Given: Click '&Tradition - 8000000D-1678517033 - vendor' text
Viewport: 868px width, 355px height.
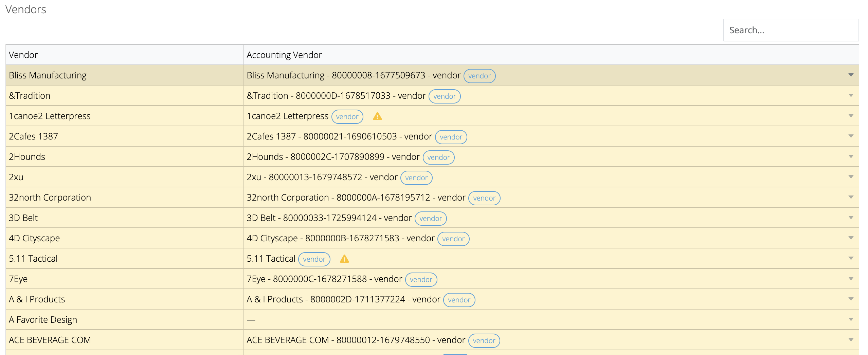Looking at the screenshot, I should [336, 95].
